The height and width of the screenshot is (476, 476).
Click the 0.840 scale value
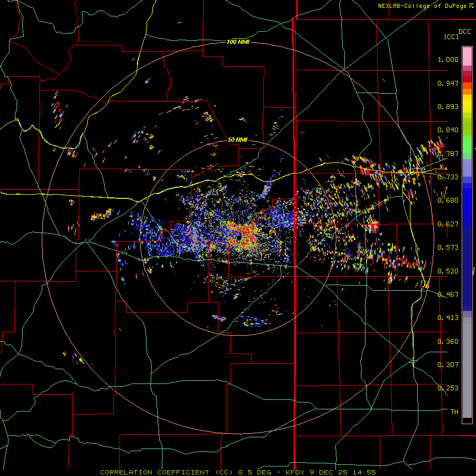(448, 130)
